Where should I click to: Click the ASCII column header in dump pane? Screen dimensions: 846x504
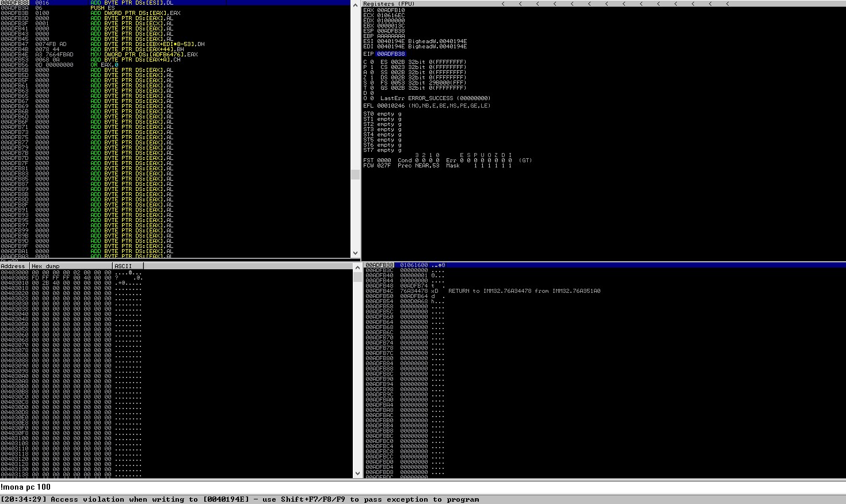(128, 266)
